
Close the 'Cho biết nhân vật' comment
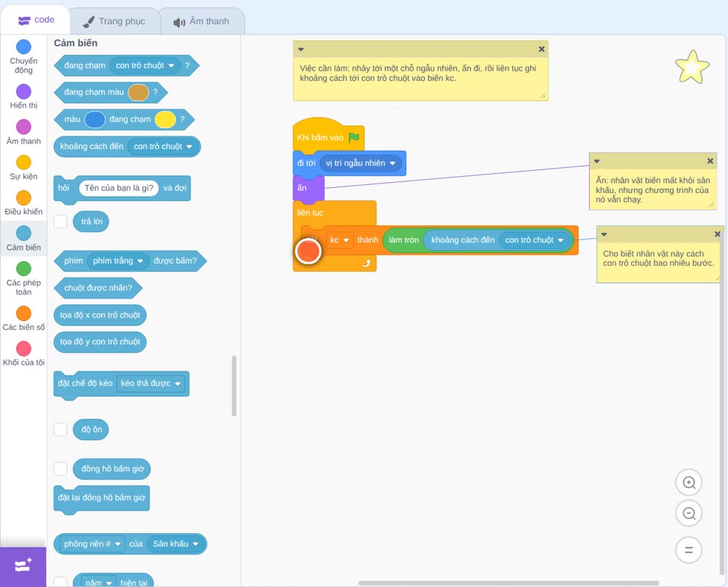coord(717,234)
